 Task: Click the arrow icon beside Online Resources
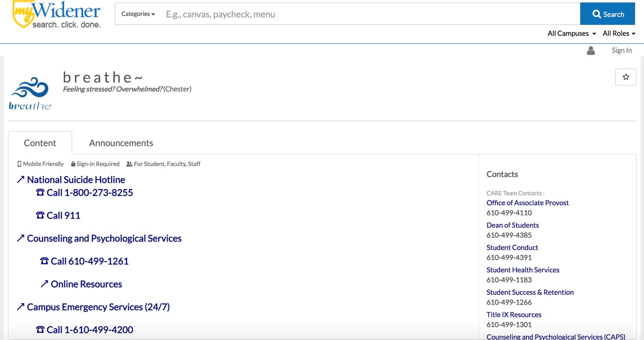tap(44, 284)
